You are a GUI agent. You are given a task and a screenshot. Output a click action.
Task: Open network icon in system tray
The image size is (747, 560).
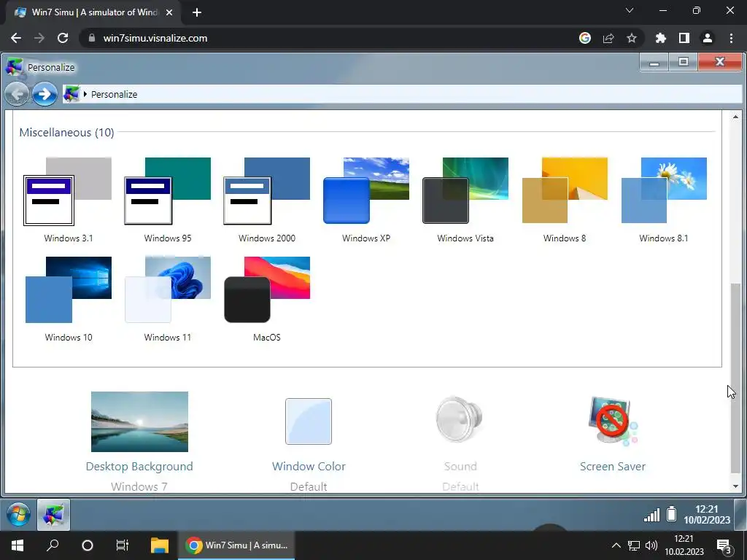click(x=634, y=545)
